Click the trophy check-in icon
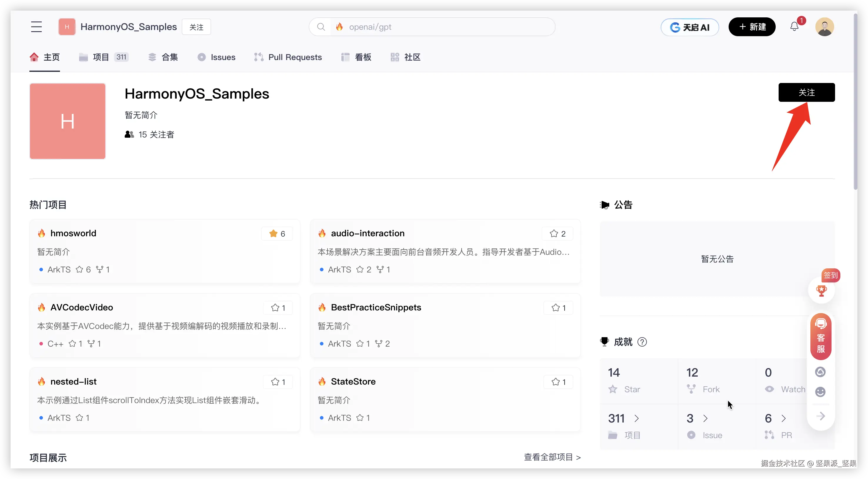This screenshot has height=479, width=868. [x=821, y=291]
